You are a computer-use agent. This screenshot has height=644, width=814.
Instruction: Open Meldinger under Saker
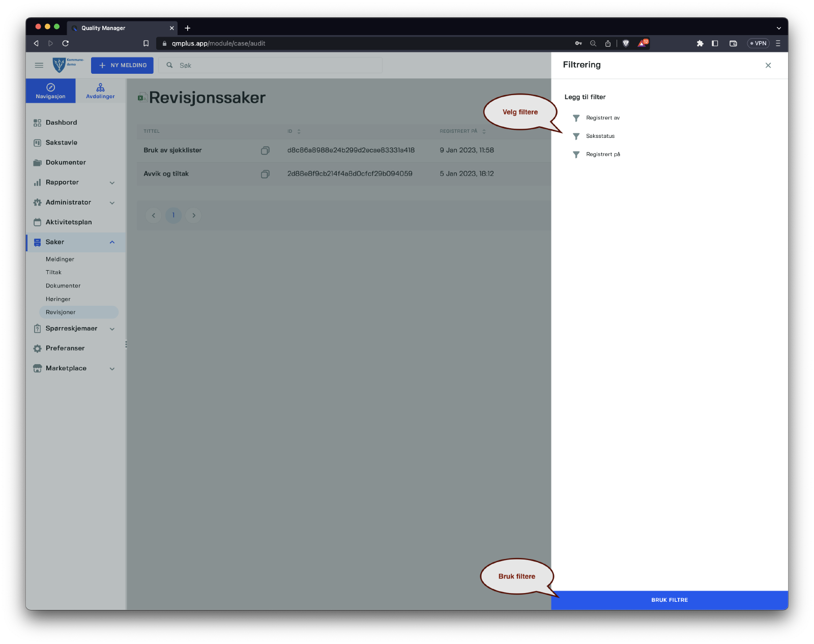60,259
